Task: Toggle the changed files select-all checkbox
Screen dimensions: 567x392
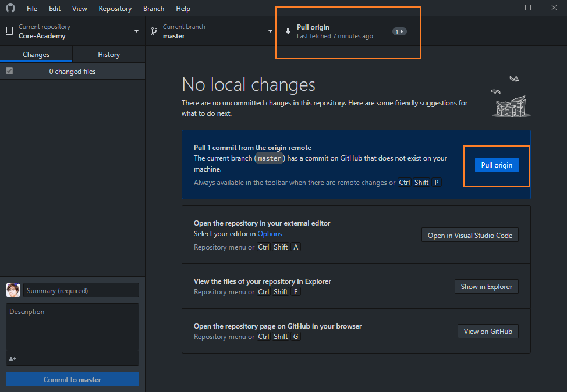Action: pyautogui.click(x=9, y=71)
